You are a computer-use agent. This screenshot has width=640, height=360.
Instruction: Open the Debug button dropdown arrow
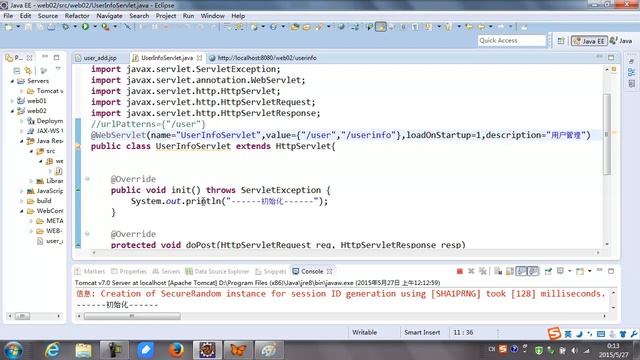point(75,27)
